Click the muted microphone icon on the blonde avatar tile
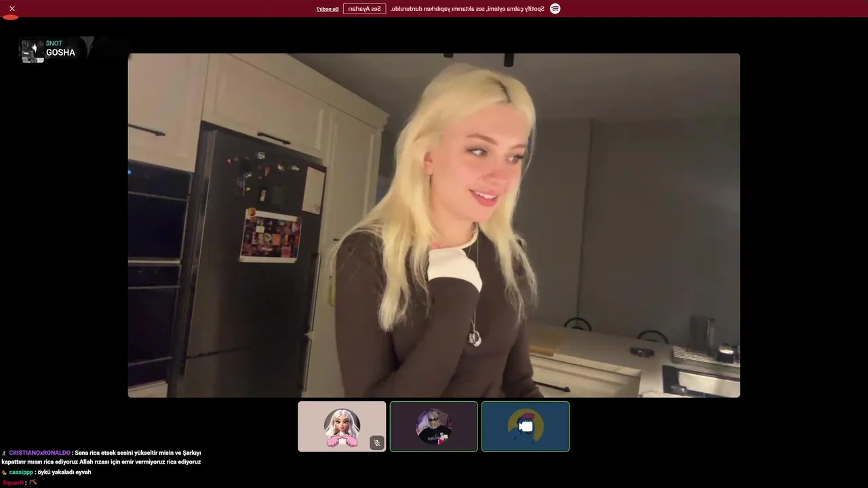 (x=377, y=443)
